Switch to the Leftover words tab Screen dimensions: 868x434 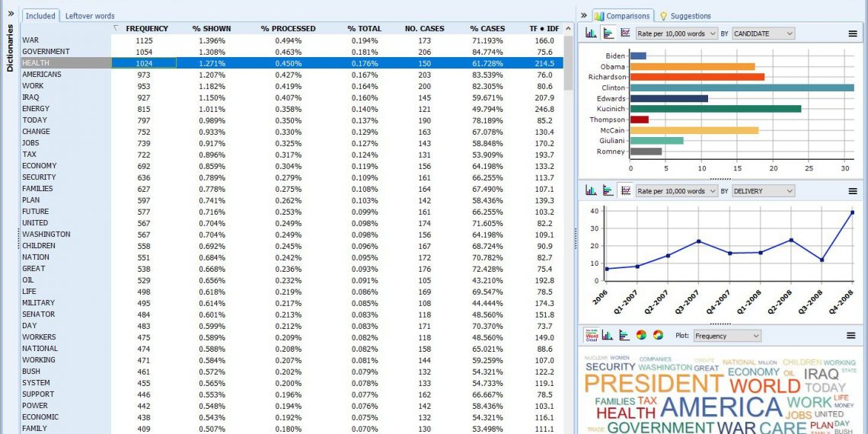coord(90,16)
